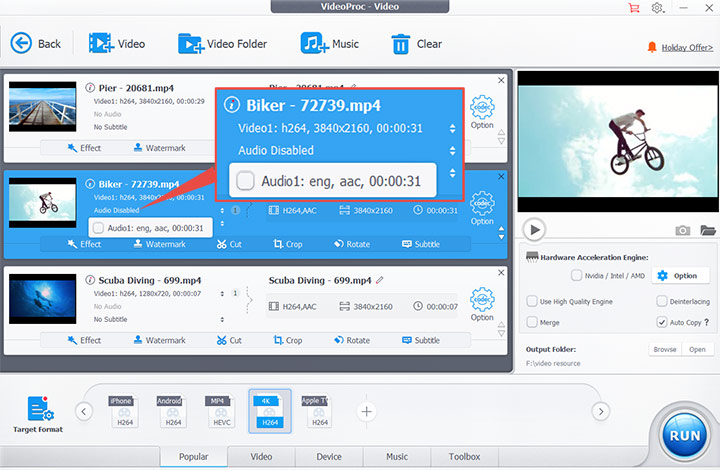
Task: Show next target formats
Action: 601,411
